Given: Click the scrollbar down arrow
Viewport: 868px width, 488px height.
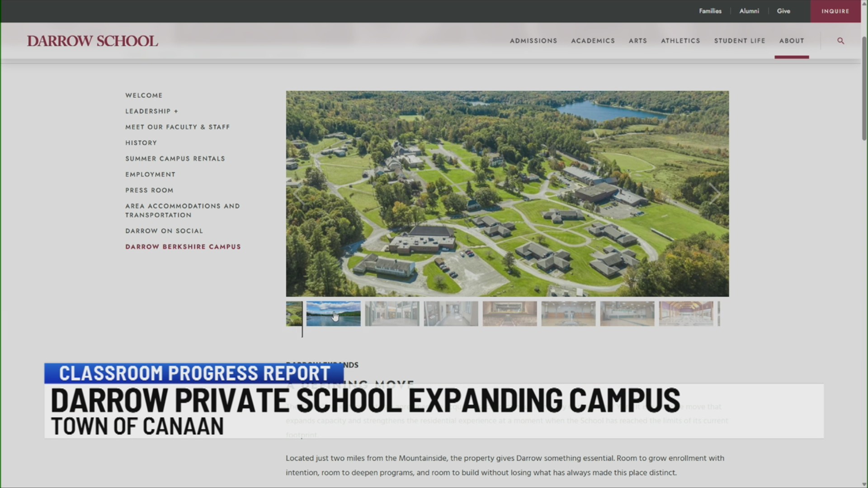Looking at the screenshot, I should 864,484.
